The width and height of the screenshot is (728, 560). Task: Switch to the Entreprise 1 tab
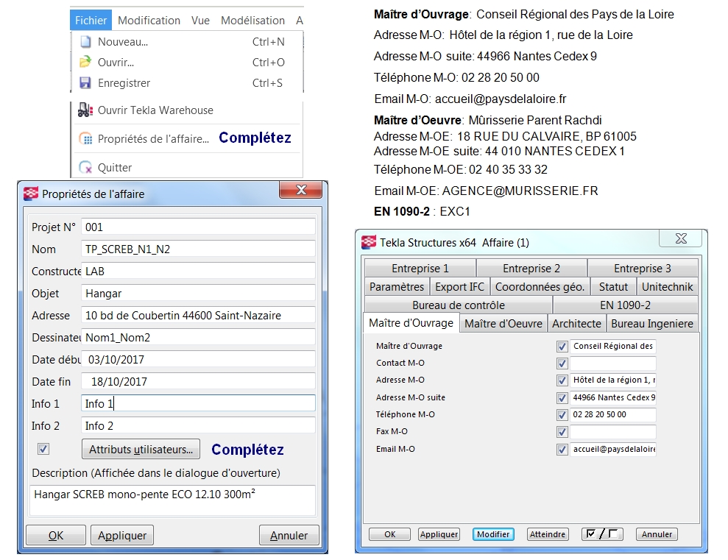tap(420, 268)
